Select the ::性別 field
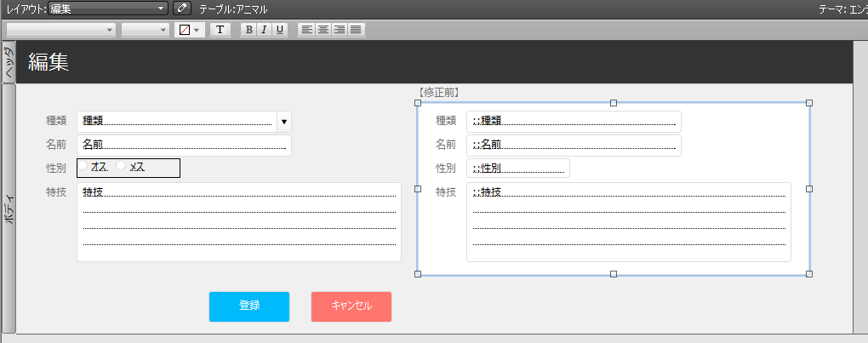 (x=518, y=169)
